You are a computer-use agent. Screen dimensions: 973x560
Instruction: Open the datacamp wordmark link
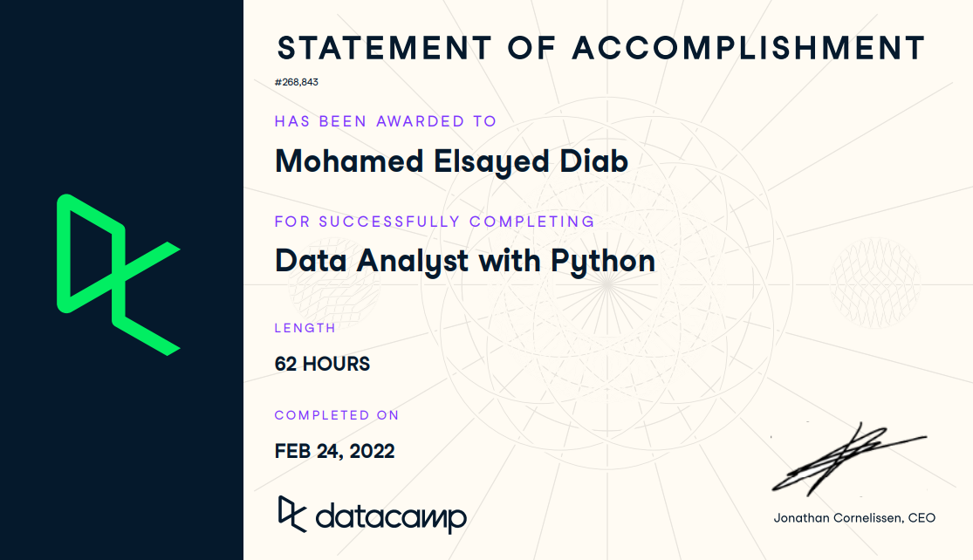tap(391, 517)
